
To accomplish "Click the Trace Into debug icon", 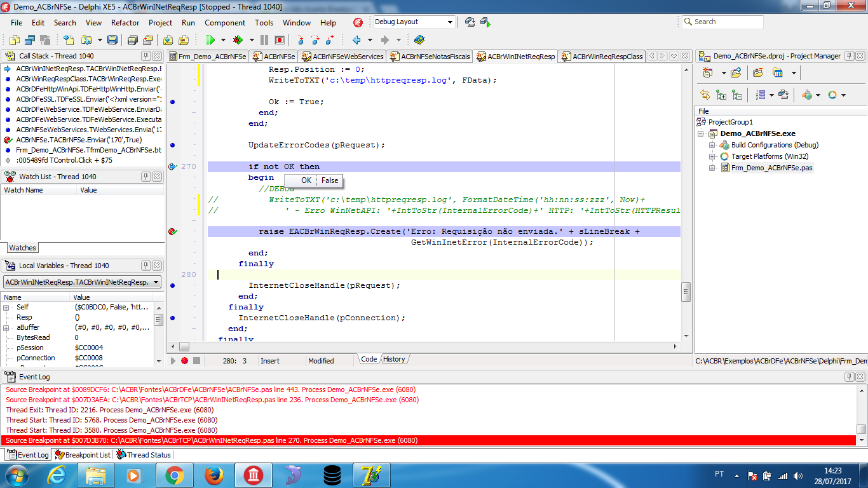I will (301, 40).
